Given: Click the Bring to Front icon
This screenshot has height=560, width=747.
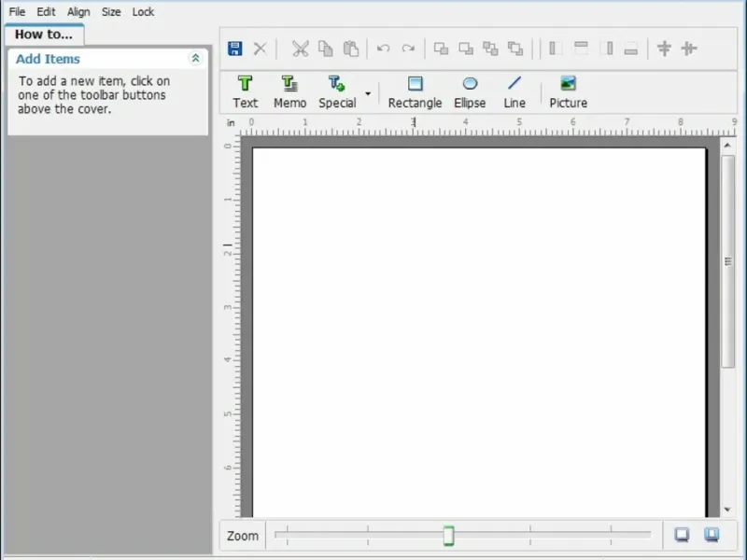Looking at the screenshot, I should point(441,49).
